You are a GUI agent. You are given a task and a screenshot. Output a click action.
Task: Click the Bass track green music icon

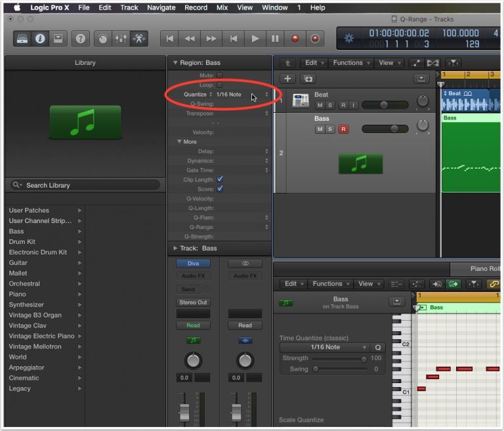(x=361, y=163)
